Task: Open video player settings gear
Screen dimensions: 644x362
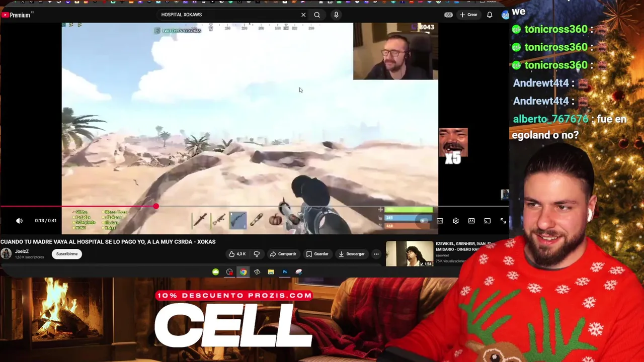Action: tap(455, 221)
